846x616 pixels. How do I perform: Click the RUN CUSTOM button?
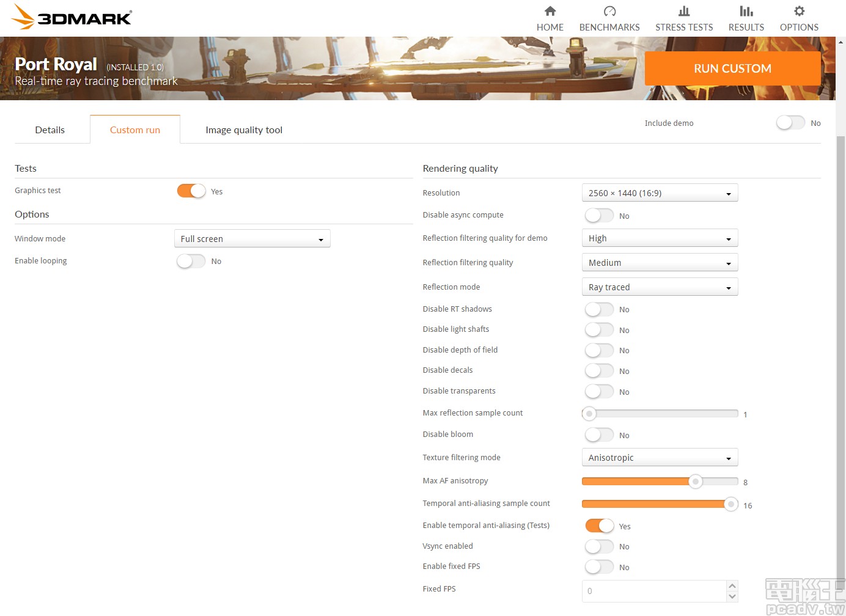(x=732, y=68)
